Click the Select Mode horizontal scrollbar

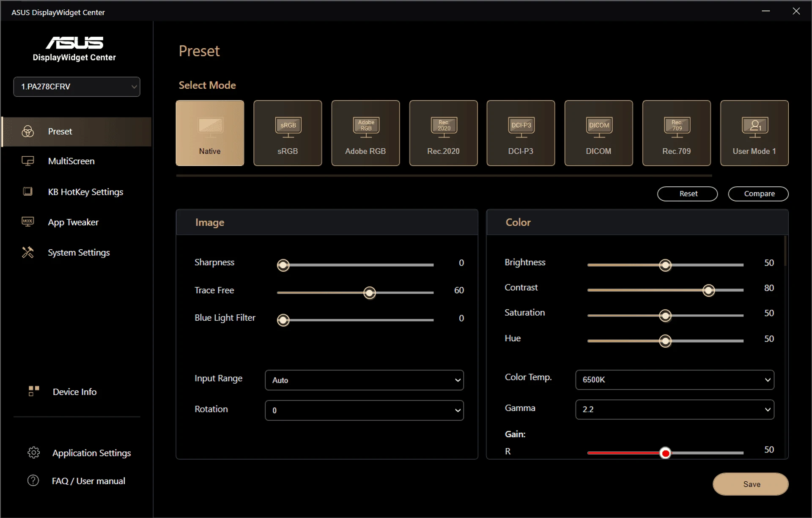tap(444, 175)
